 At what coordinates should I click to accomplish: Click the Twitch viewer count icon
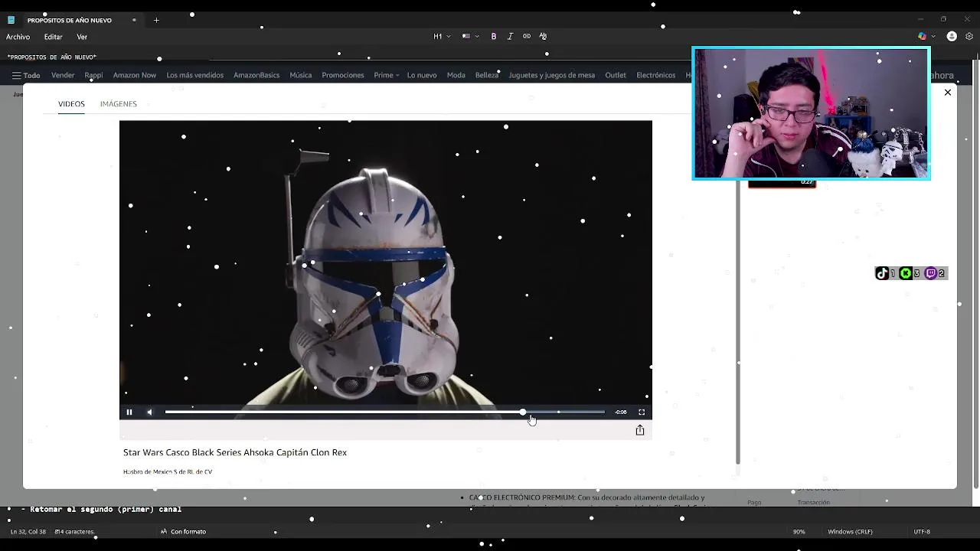coord(931,273)
